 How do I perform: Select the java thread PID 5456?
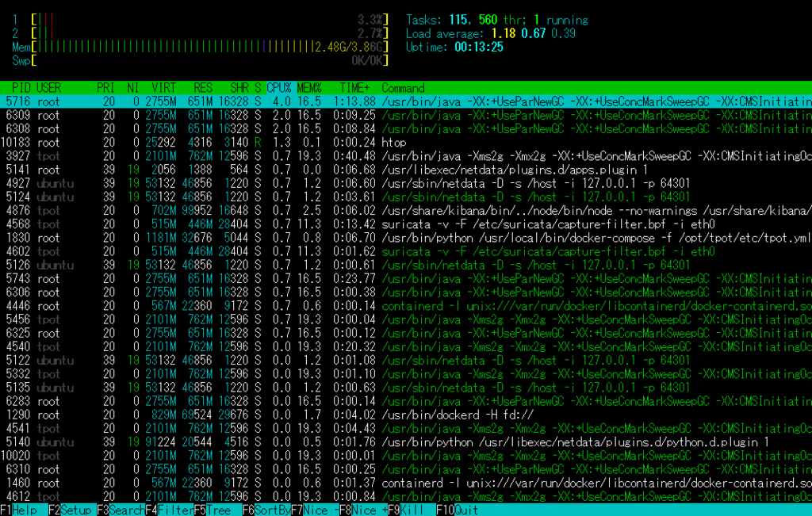point(406,319)
